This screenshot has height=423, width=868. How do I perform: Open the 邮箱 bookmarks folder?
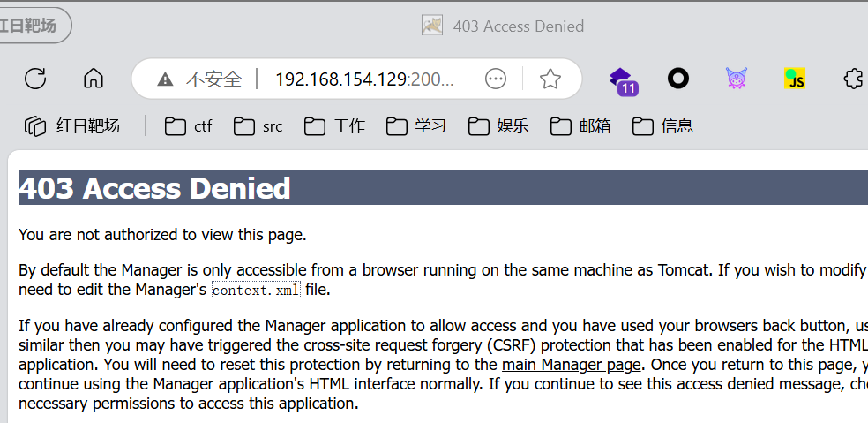[x=580, y=126]
